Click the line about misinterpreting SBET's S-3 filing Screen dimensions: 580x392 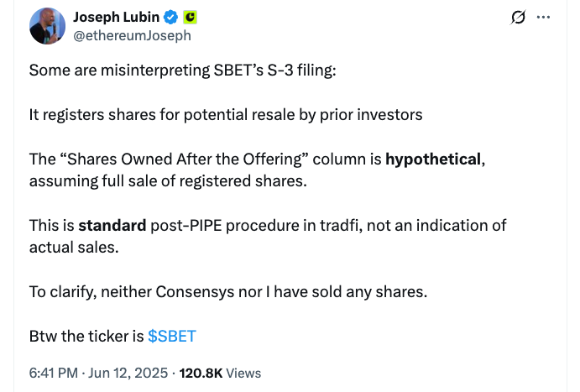[182, 71]
